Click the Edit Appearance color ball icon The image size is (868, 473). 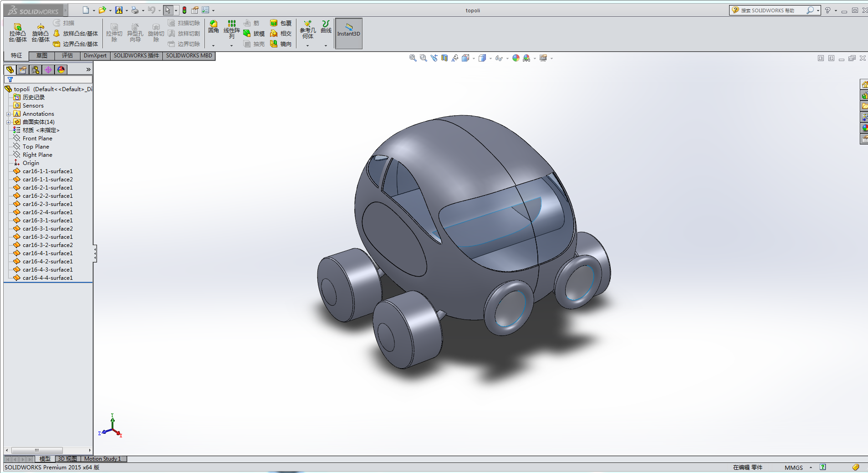[x=516, y=58]
